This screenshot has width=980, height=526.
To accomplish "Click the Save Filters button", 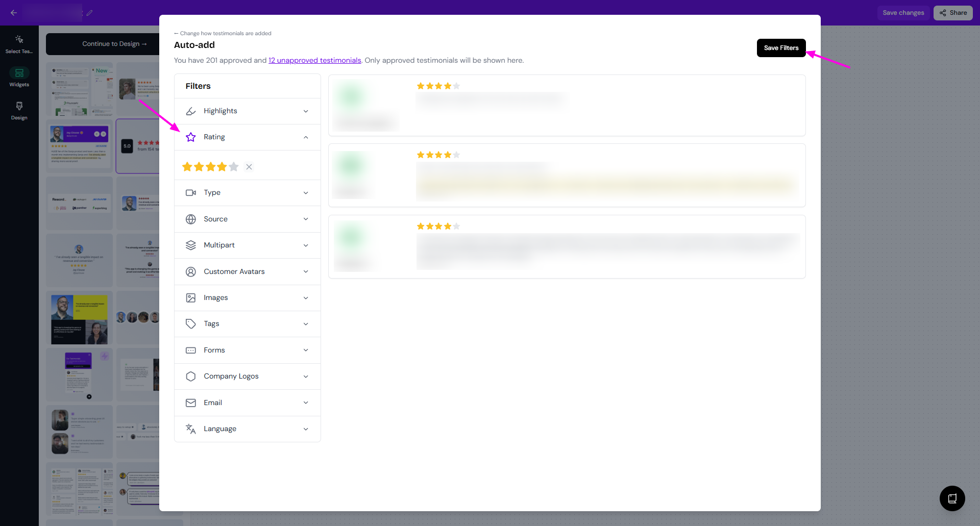I will click(x=781, y=48).
